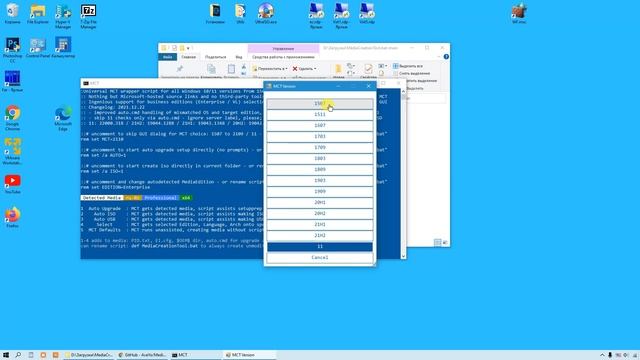640x360 pixels.
Task: Switch to MCT console taskbar button
Action: pos(196,355)
